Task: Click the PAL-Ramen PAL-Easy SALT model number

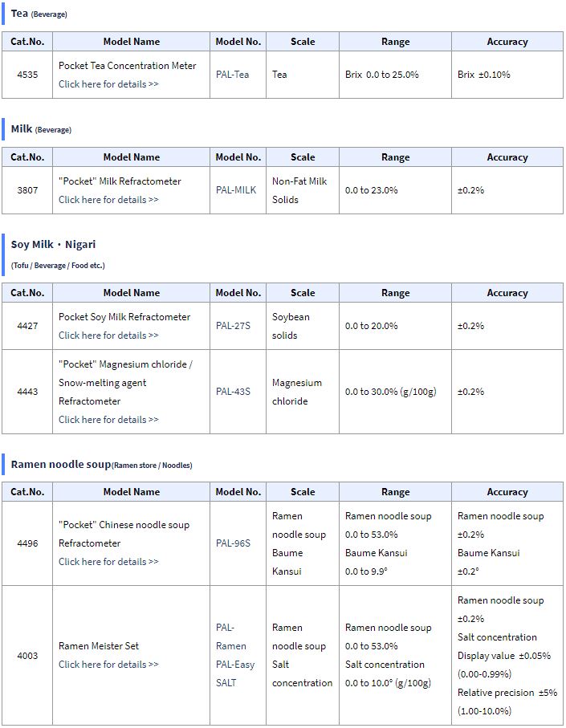Action: coord(235,655)
